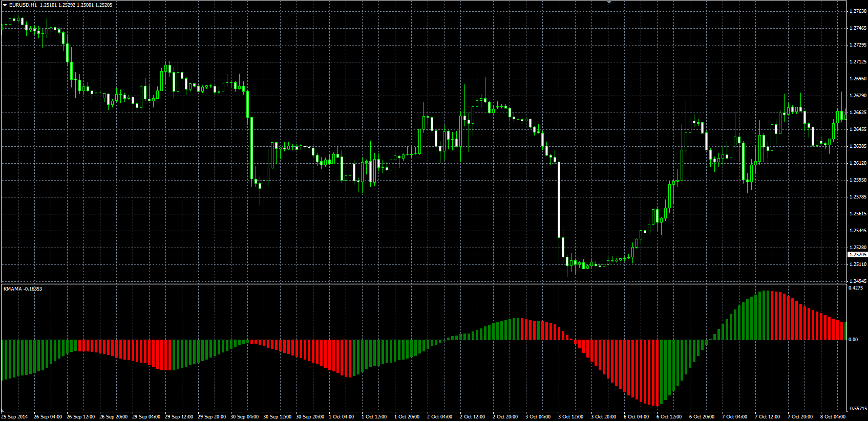Click the 1 Oct 20:00 time label
The image size is (868, 422).
coord(407,417)
